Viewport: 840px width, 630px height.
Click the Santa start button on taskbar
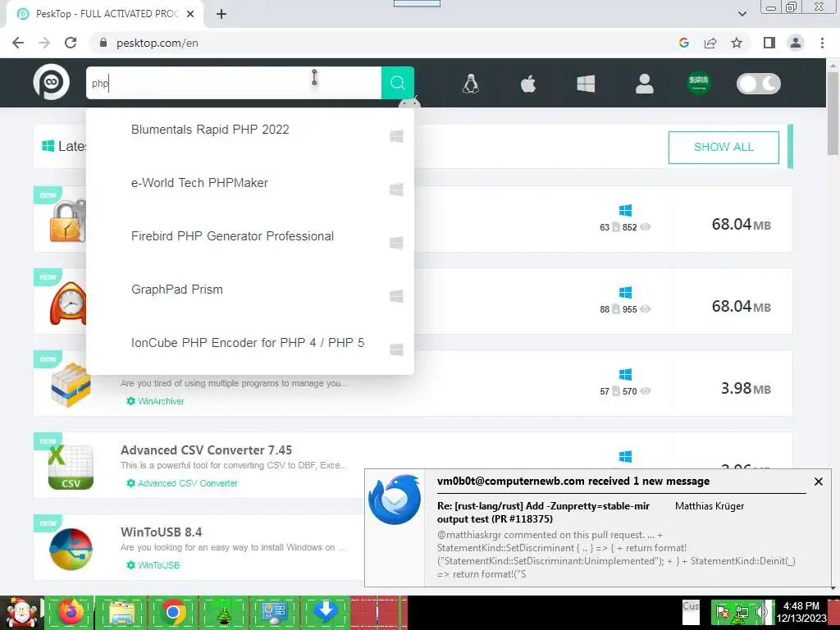click(21, 613)
